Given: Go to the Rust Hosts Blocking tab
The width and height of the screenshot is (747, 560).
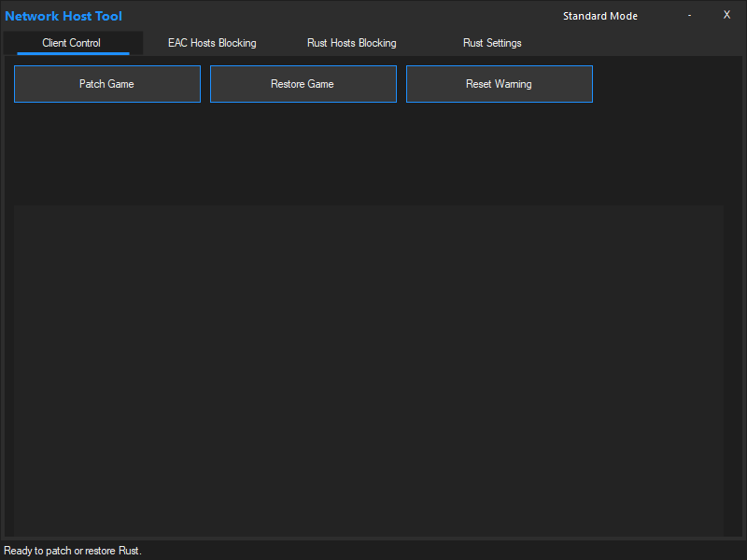Looking at the screenshot, I should pos(351,43).
